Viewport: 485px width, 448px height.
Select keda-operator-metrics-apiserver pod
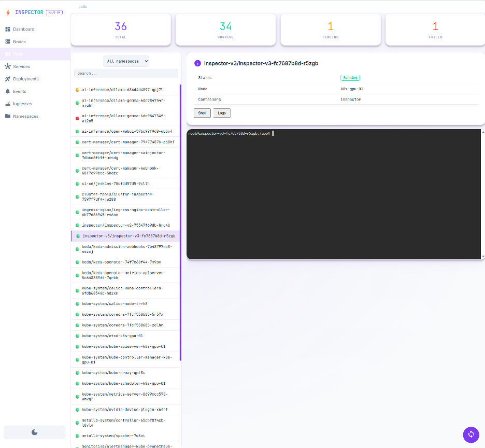[125, 275]
